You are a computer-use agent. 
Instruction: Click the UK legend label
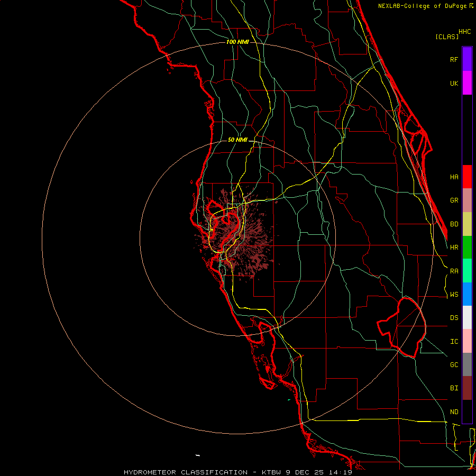point(454,83)
